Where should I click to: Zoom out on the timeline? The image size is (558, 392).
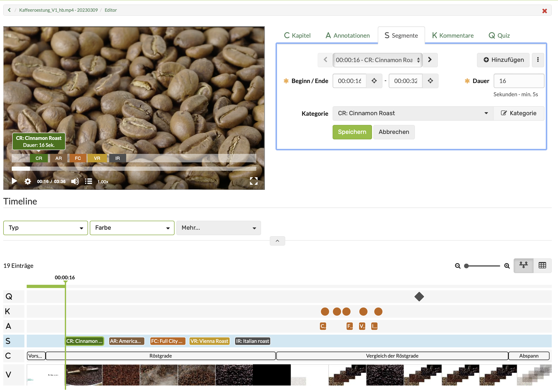coord(457,266)
